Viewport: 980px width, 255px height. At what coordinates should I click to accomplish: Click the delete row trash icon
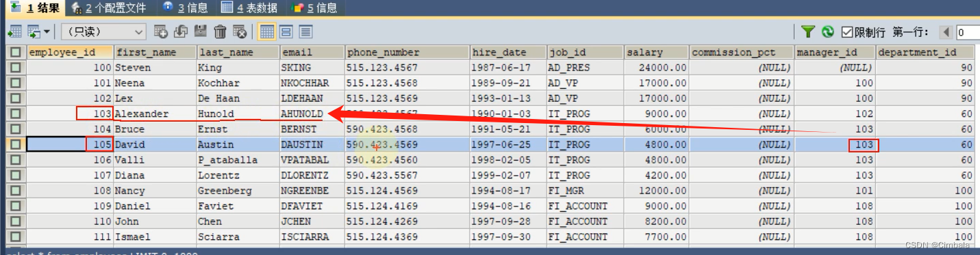221,31
